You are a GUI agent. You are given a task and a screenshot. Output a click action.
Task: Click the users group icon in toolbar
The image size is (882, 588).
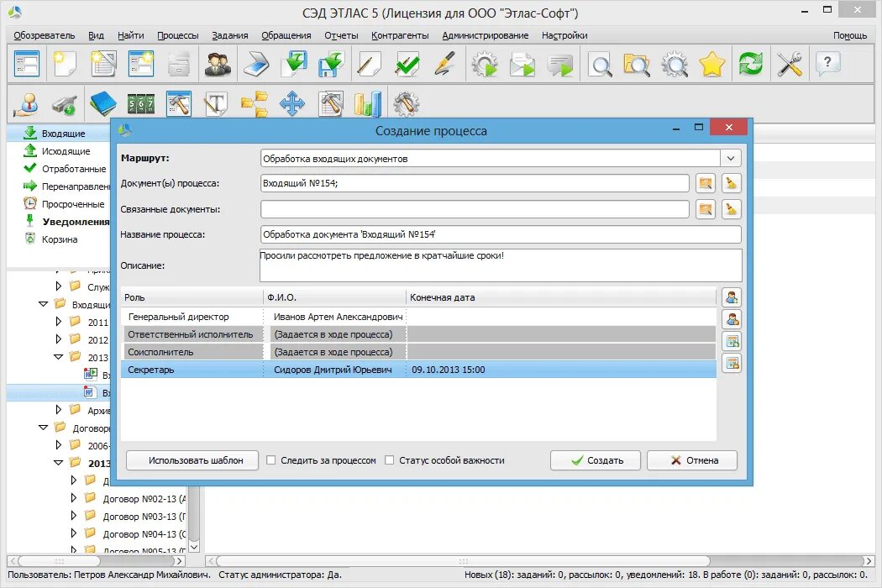218,64
